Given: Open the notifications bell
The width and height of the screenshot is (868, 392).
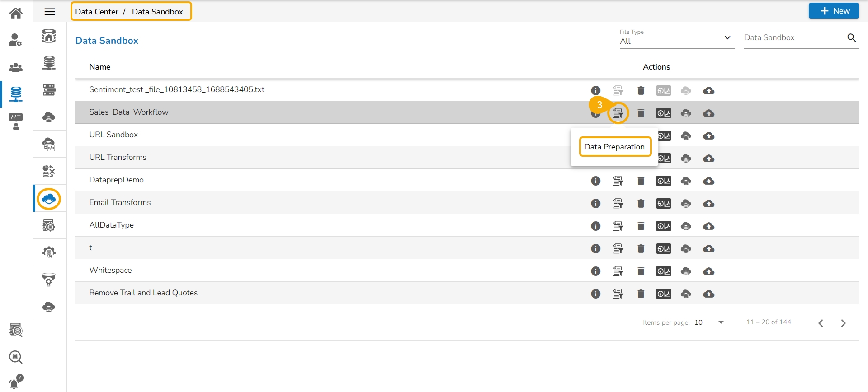Looking at the screenshot, I should point(15,383).
